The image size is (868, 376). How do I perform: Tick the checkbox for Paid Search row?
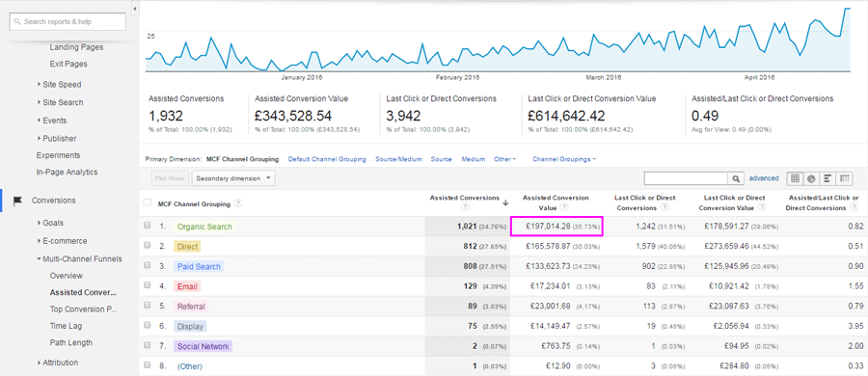tap(148, 266)
